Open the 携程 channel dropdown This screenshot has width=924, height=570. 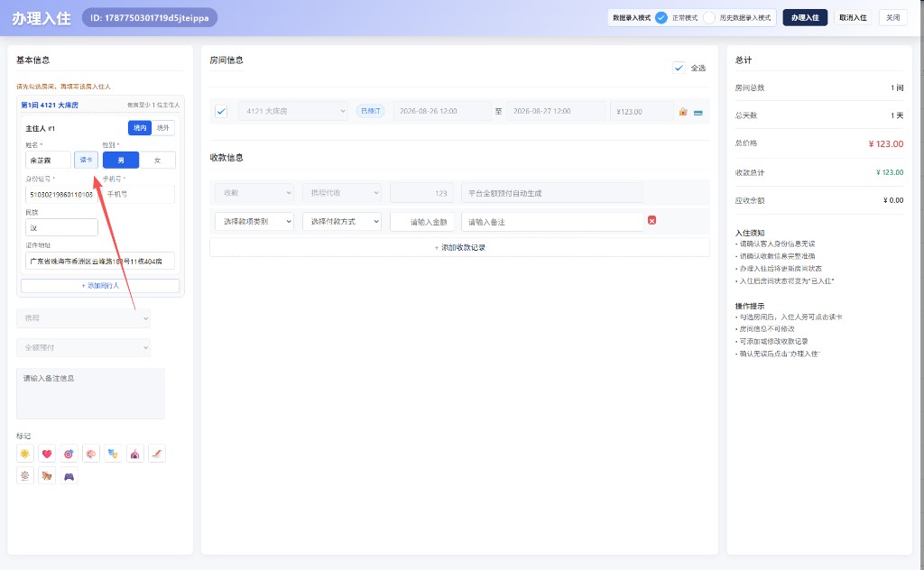(83, 318)
